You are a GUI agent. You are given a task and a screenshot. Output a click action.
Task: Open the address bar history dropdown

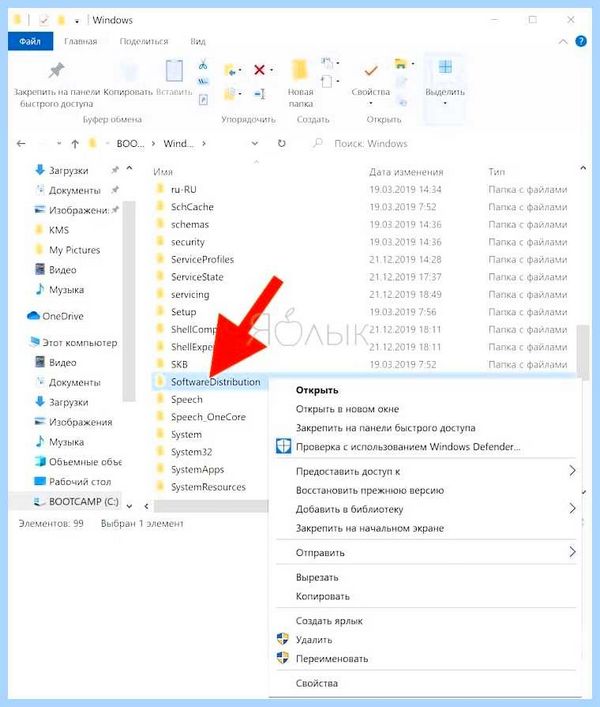tap(255, 143)
